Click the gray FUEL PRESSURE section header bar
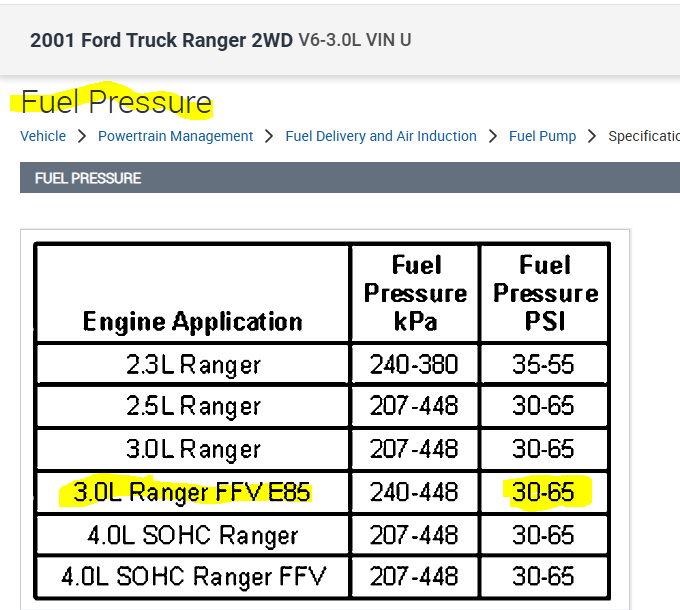 (350, 178)
